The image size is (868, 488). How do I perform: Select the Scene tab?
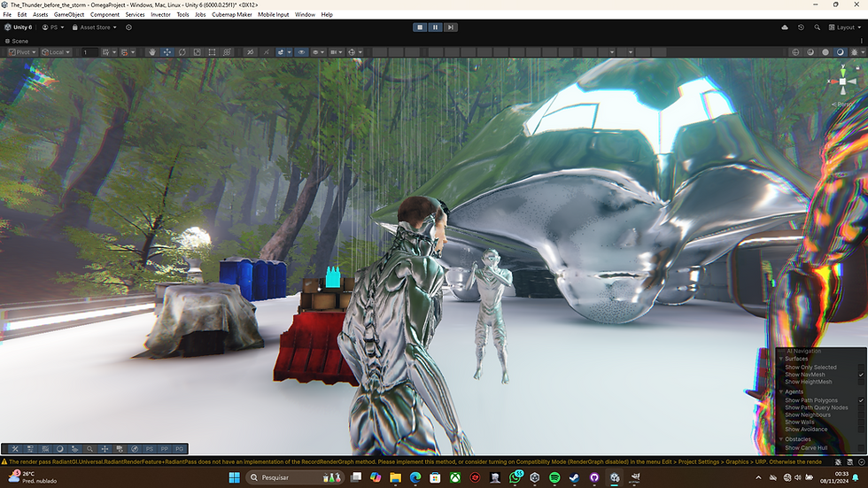(17, 41)
